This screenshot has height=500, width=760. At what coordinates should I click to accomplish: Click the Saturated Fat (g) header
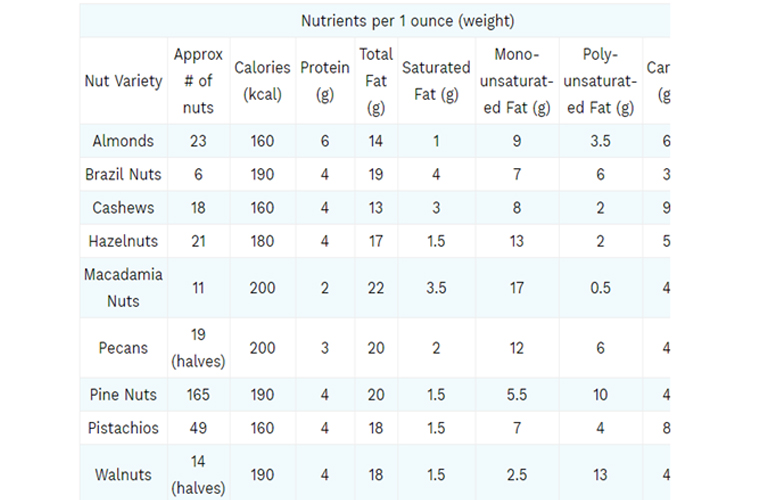click(x=436, y=81)
